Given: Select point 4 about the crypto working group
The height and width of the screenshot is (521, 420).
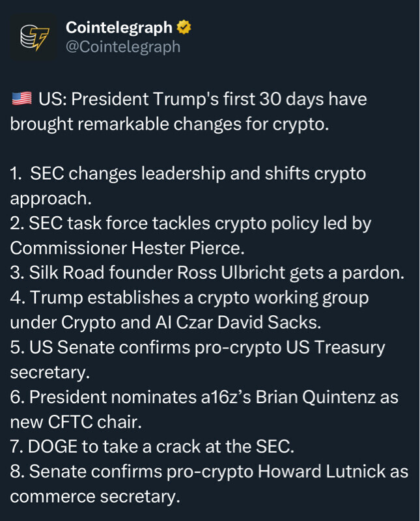Looking at the screenshot, I should (x=189, y=298).
